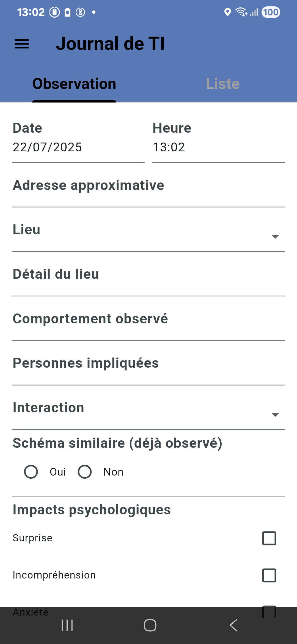Select the Non radio button
This screenshot has width=297, height=644.
[x=85, y=472]
